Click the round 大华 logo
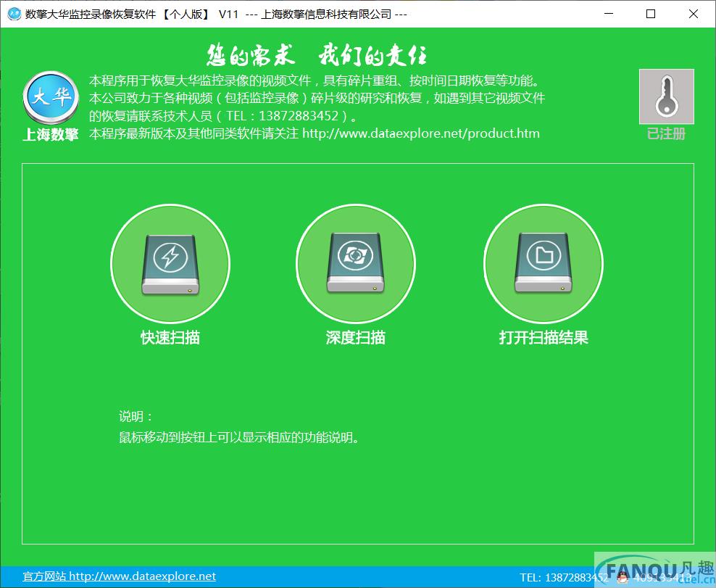 point(51,99)
